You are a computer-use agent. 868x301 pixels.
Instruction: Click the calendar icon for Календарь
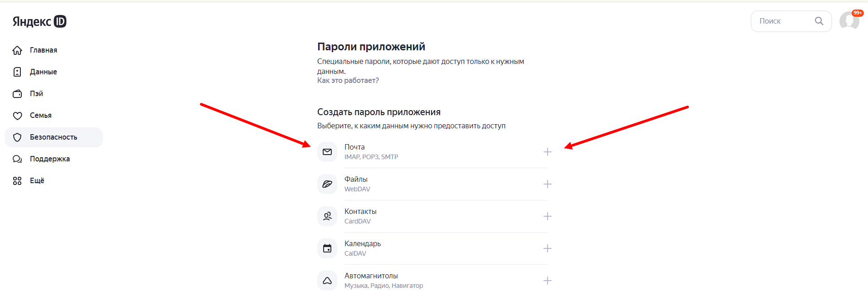coord(327,248)
